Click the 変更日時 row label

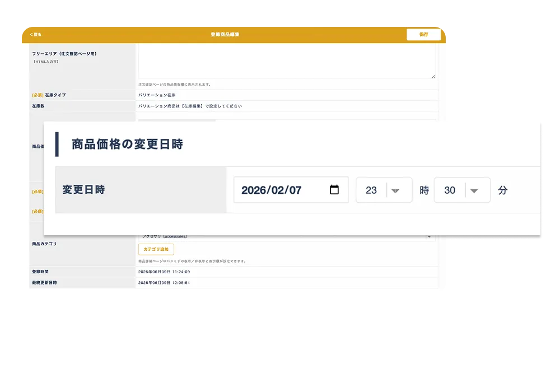tap(83, 190)
